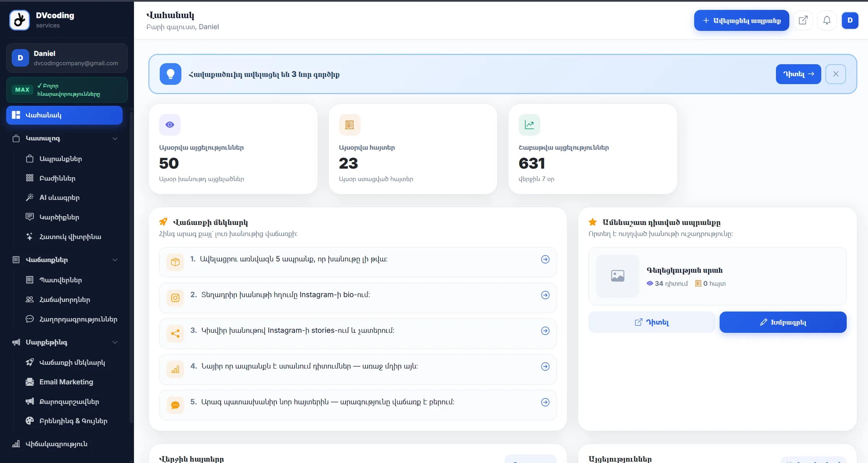868x463 pixels.
Task: Click the share icon of step 3
Action: click(175, 334)
